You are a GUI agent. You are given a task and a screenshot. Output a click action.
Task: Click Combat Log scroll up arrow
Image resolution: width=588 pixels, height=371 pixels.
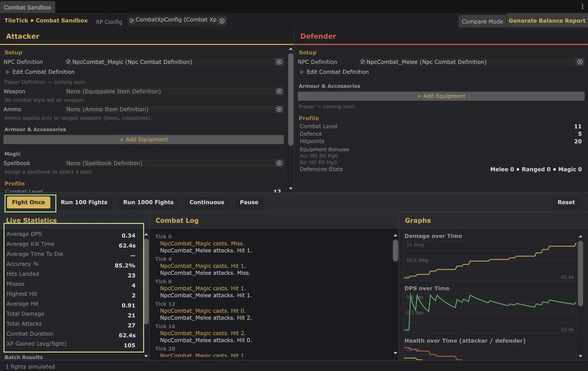tap(395, 235)
